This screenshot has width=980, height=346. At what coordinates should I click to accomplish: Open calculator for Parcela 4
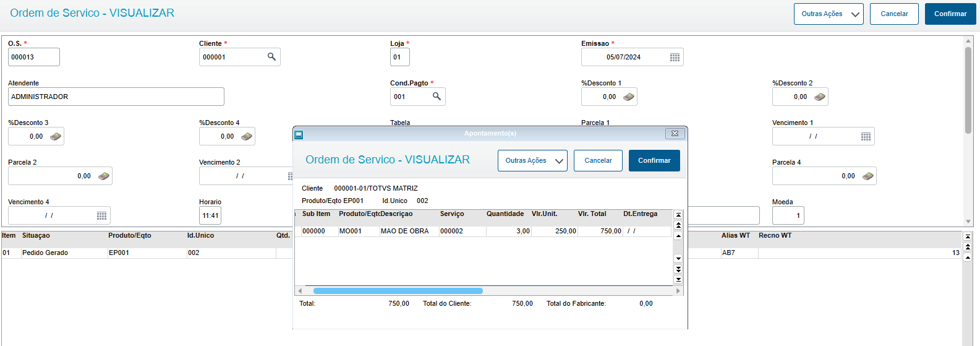(868, 176)
